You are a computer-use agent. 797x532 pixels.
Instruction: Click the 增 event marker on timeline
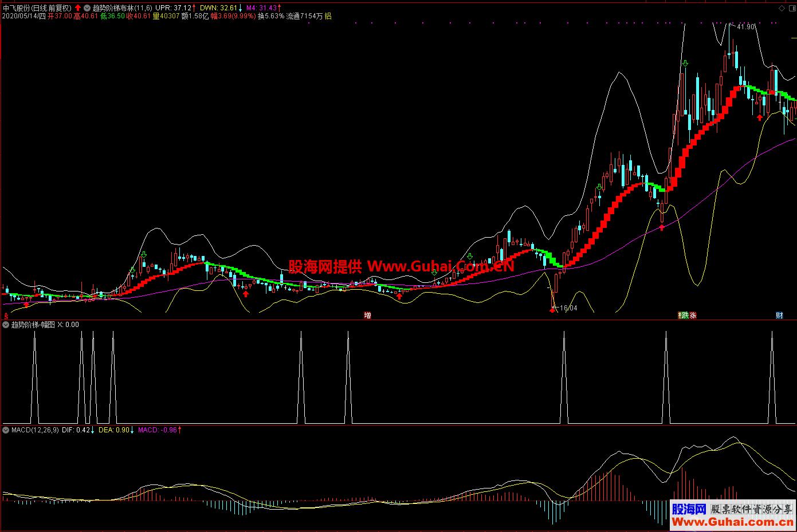coord(367,316)
